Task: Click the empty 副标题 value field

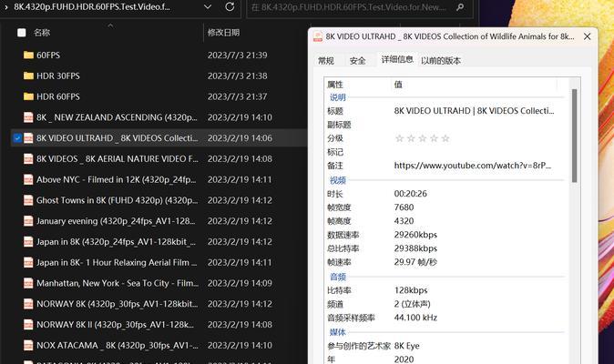Action: (x=474, y=125)
